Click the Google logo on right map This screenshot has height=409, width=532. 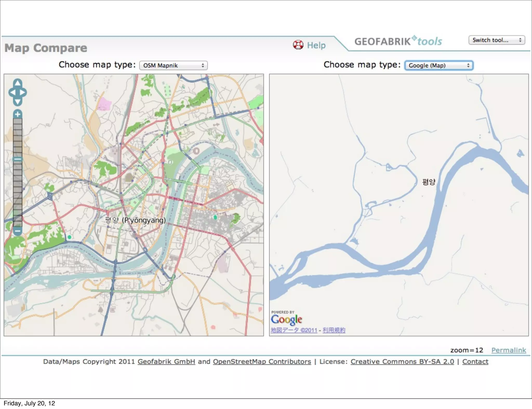(286, 319)
